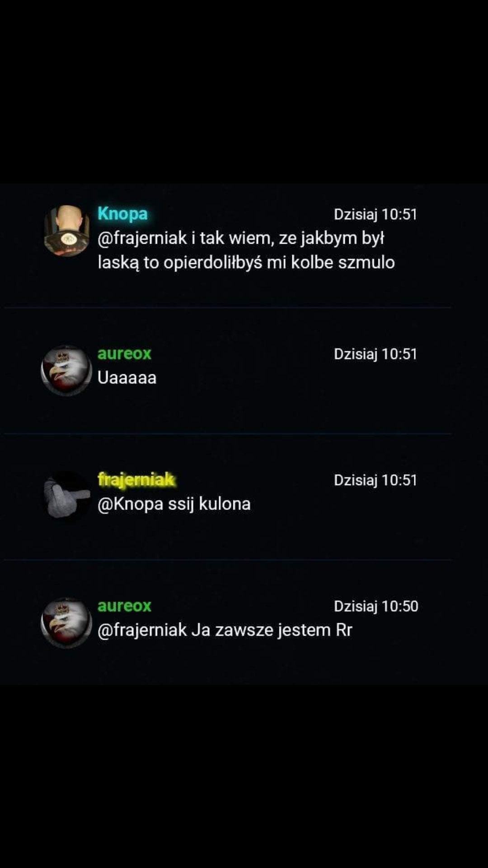Select the timestamp on frajerniak's message

pyautogui.click(x=375, y=480)
